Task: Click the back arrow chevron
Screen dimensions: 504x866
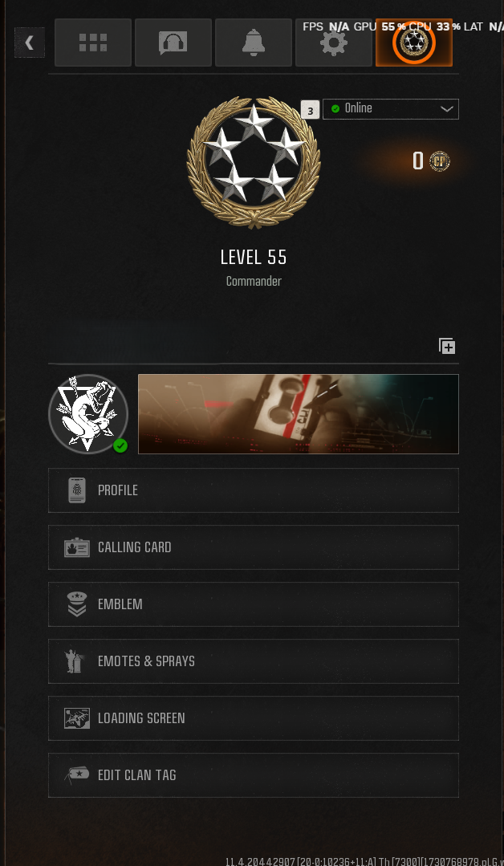Action: click(x=30, y=43)
